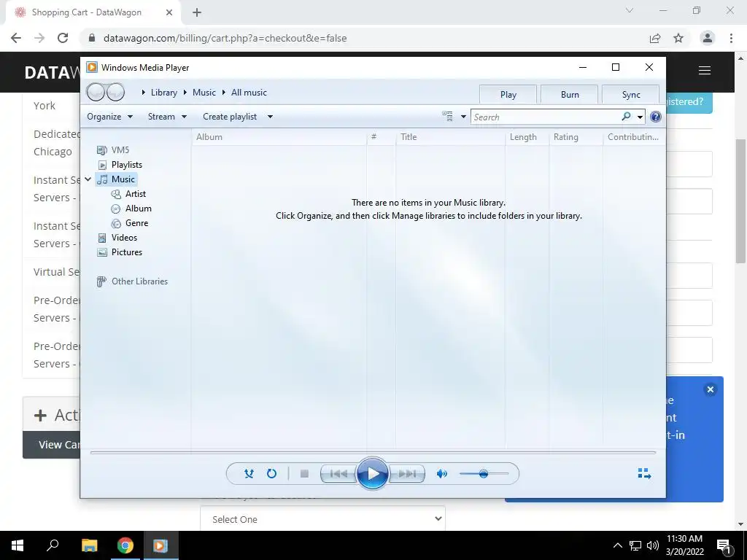This screenshot has height=560, width=747.
Task: Sort by the Contributing artist column
Action: [634, 137]
